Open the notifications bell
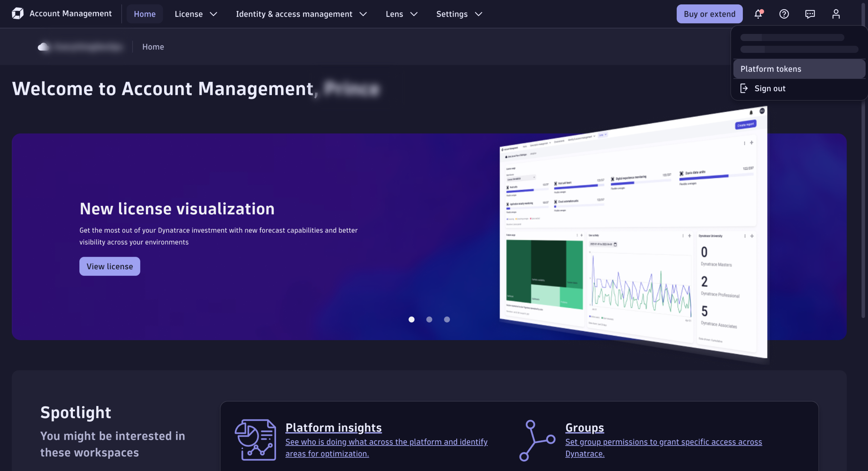The height and width of the screenshot is (471, 868). pyautogui.click(x=758, y=14)
